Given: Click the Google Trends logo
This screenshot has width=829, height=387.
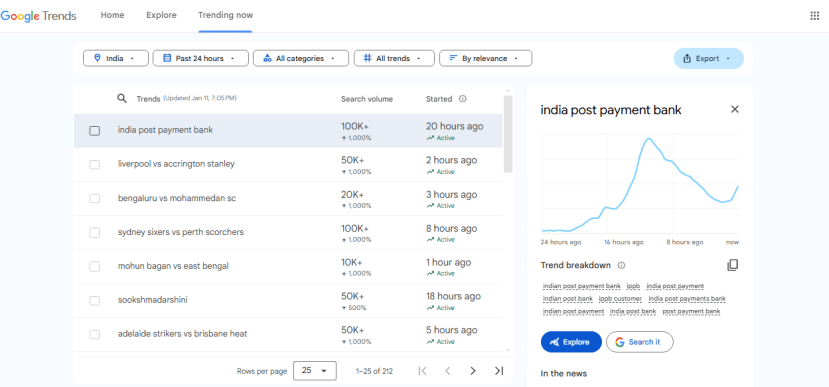Looking at the screenshot, I should tap(38, 16).
